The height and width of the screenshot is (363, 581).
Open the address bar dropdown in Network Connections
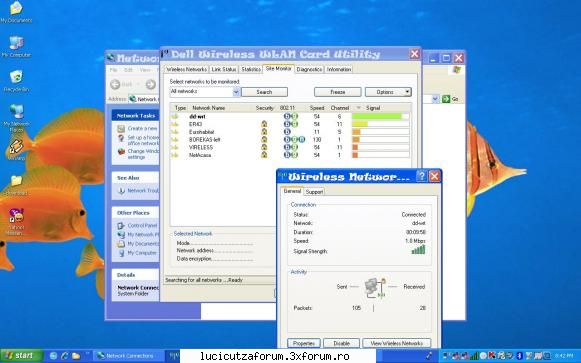click(x=435, y=99)
